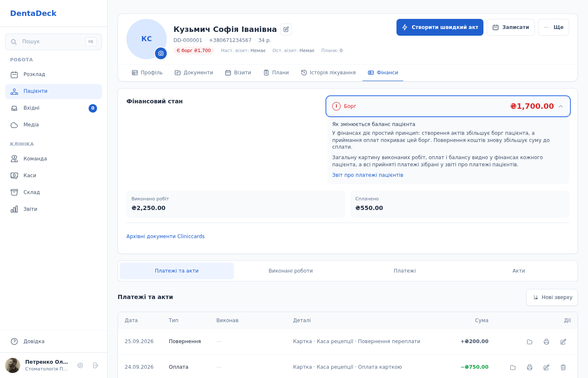The image size is (588, 378).
Task: Log out via the exit icon
Action: coord(95,365)
